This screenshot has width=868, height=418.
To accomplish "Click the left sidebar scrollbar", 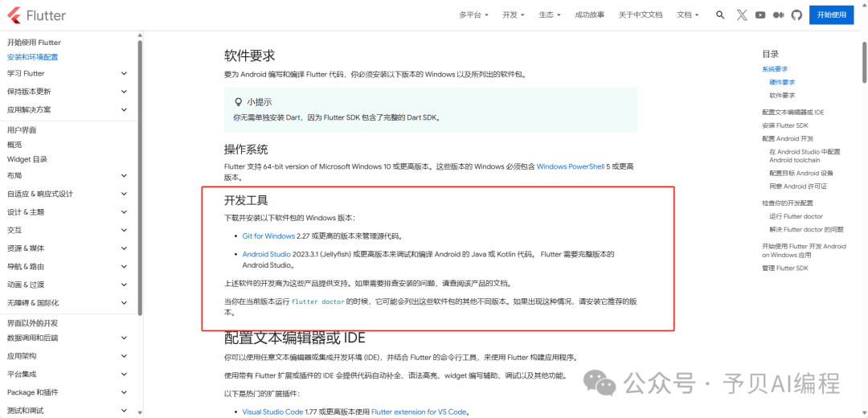I will 140,177.
